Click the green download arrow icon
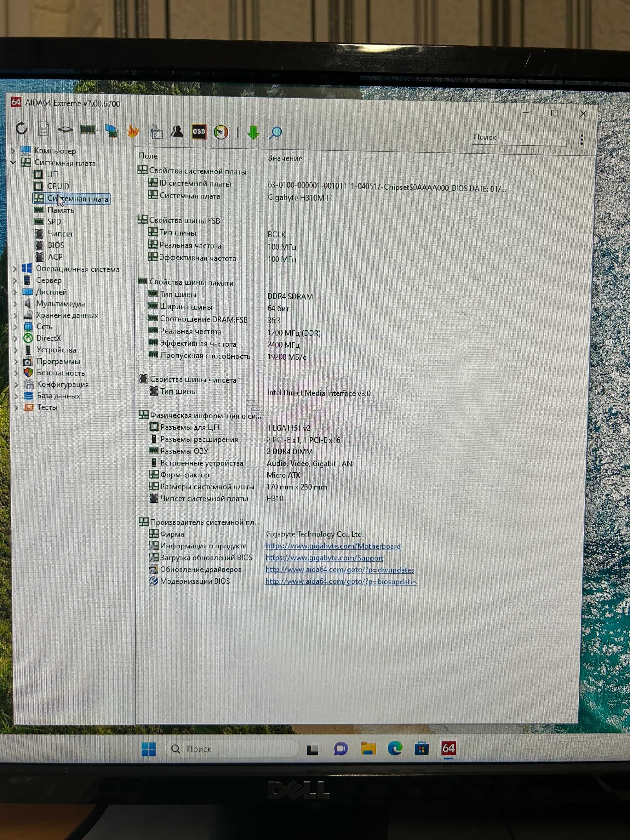Image resolution: width=630 pixels, height=840 pixels. coord(253,133)
